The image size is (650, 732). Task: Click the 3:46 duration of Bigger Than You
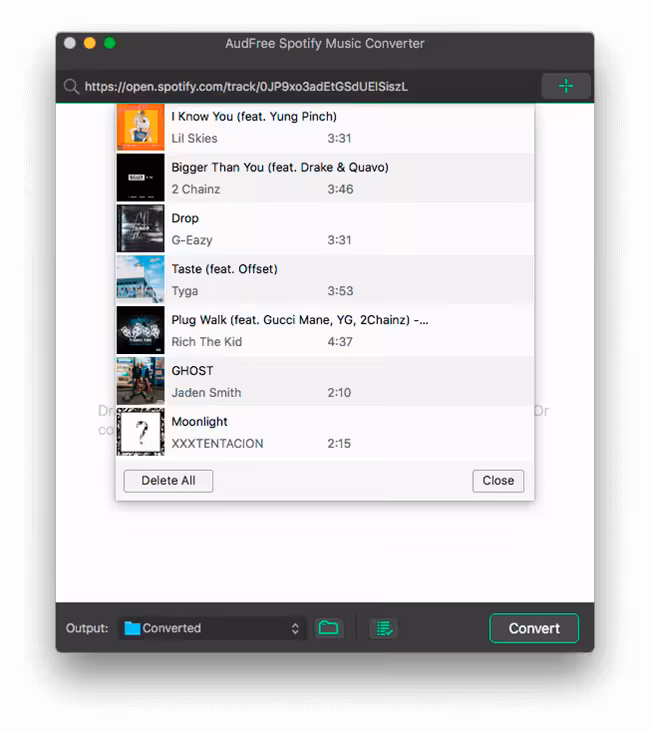[340, 190]
